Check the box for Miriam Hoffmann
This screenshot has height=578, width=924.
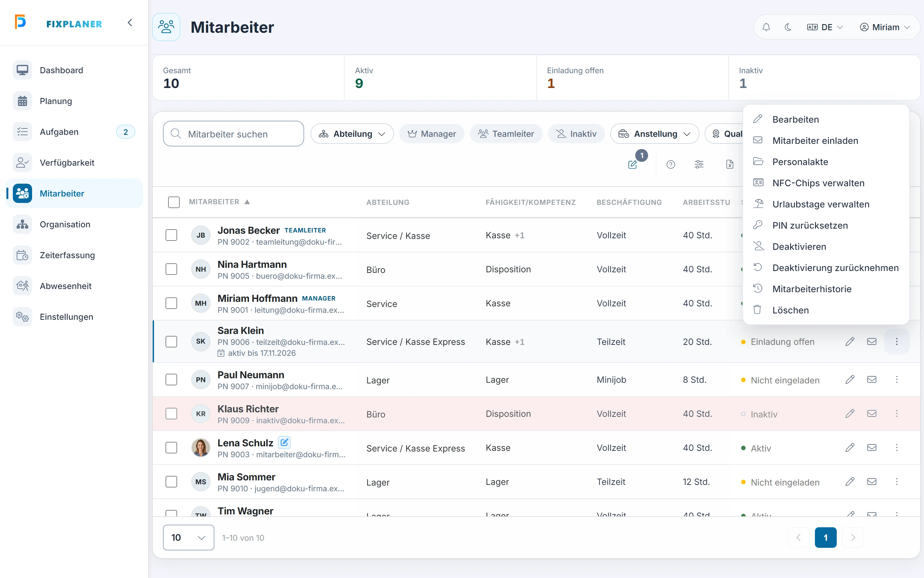[171, 303]
